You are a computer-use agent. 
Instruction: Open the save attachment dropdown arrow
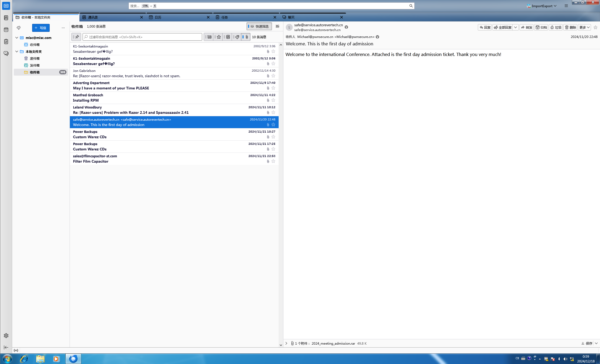pyautogui.click(x=596, y=343)
